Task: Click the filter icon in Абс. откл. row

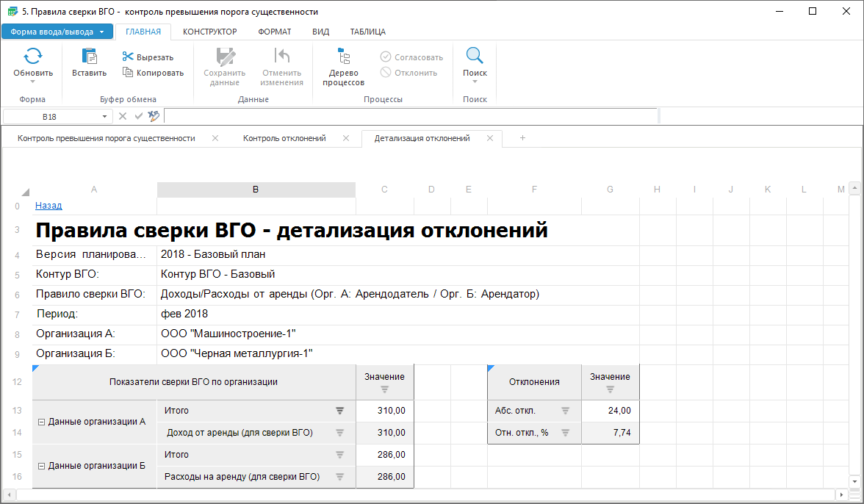Action: (x=566, y=411)
